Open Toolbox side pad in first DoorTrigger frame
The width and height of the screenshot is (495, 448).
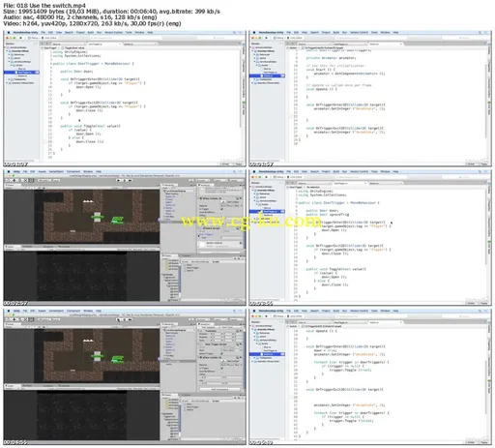(244, 50)
